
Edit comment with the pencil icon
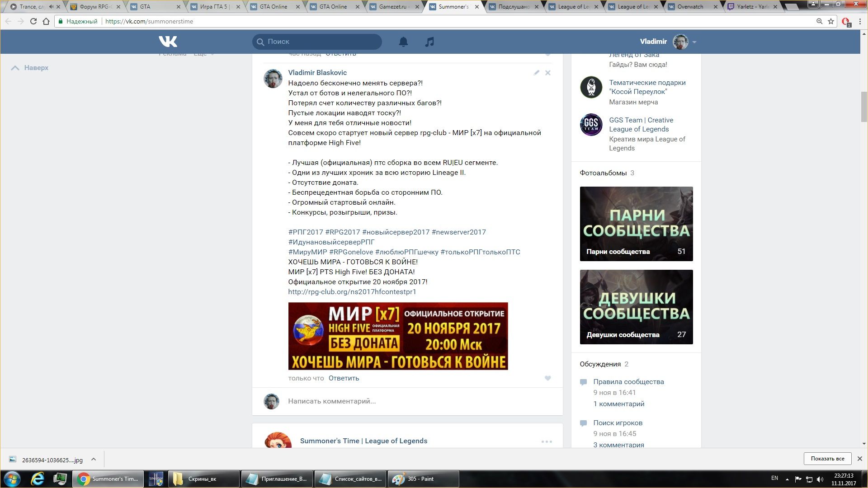coord(536,73)
